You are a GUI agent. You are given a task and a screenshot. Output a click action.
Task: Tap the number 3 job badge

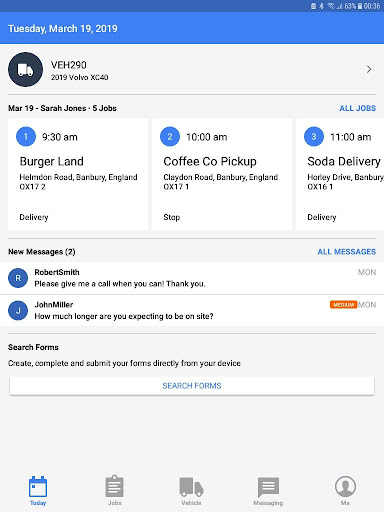pos(314,136)
